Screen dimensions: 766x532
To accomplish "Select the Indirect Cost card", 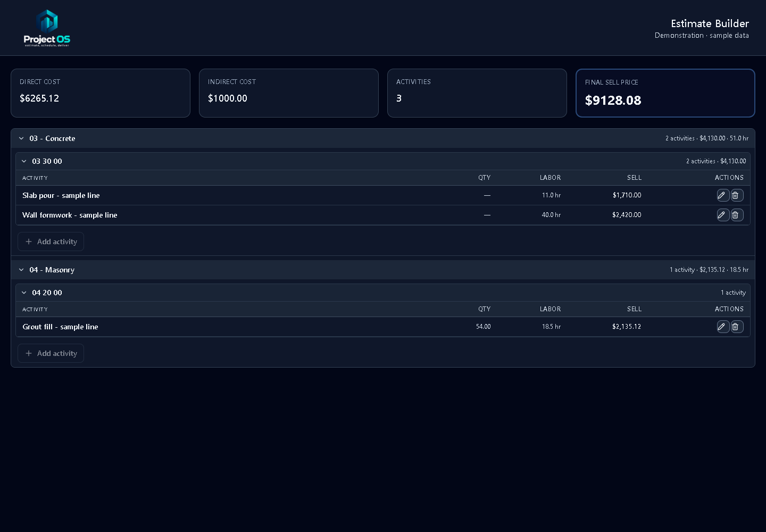I will click(289, 93).
